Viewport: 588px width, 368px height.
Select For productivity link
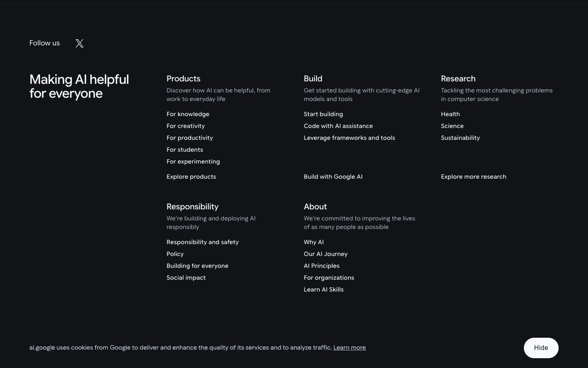(190, 138)
